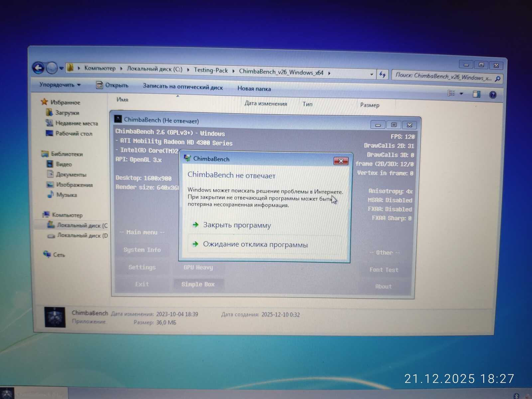Expand the breadcrumb arrow after Локальный диск (C:)
Viewport: 532px width, 399px height.
click(x=188, y=70)
